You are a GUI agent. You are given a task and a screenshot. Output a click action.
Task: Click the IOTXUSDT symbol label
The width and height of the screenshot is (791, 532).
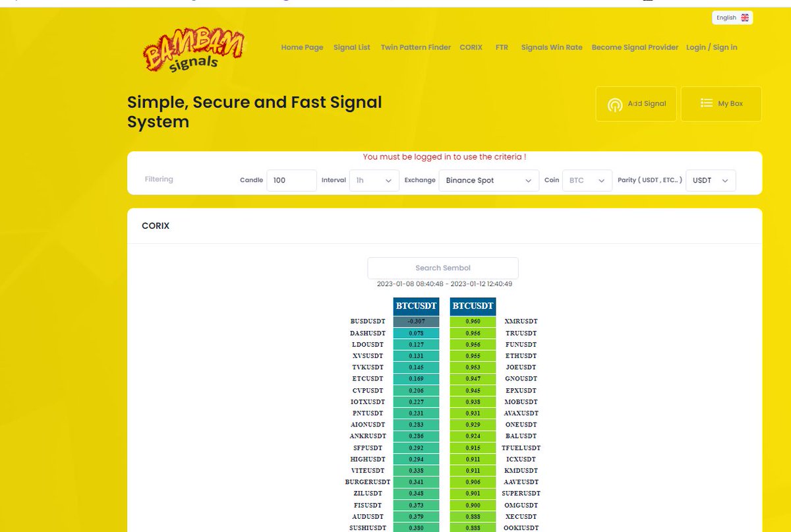click(368, 401)
